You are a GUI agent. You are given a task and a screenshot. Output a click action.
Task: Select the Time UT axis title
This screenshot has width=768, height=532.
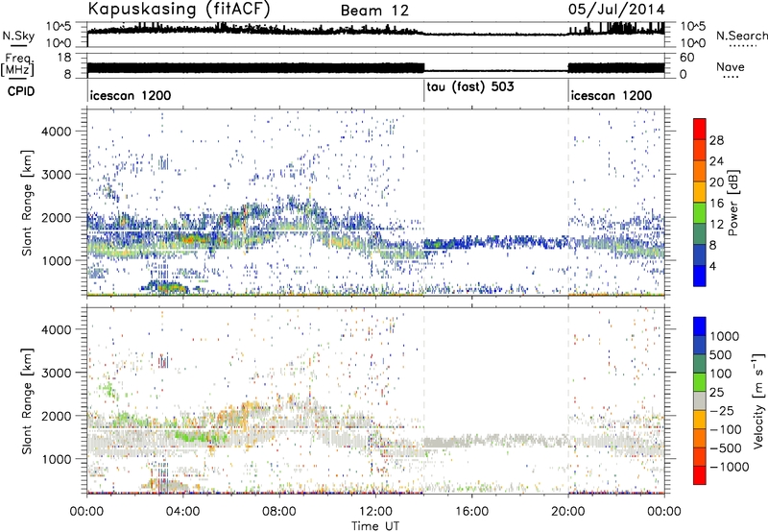[375, 526]
